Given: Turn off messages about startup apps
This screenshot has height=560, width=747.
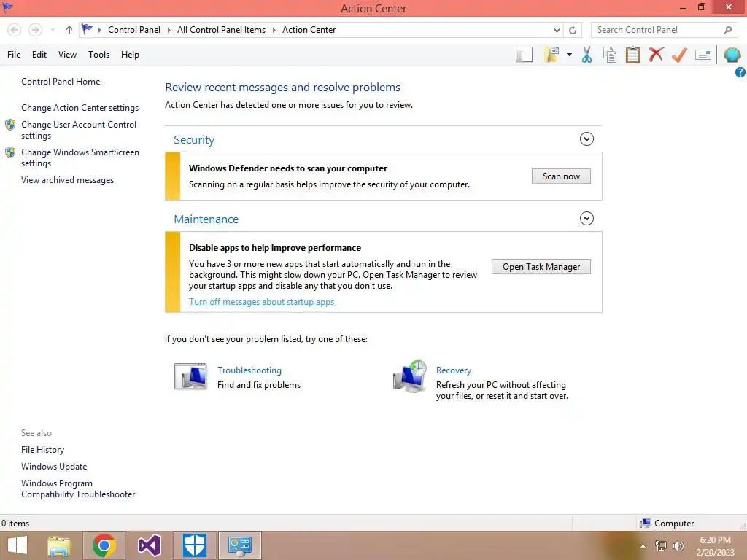Looking at the screenshot, I should 262,302.
